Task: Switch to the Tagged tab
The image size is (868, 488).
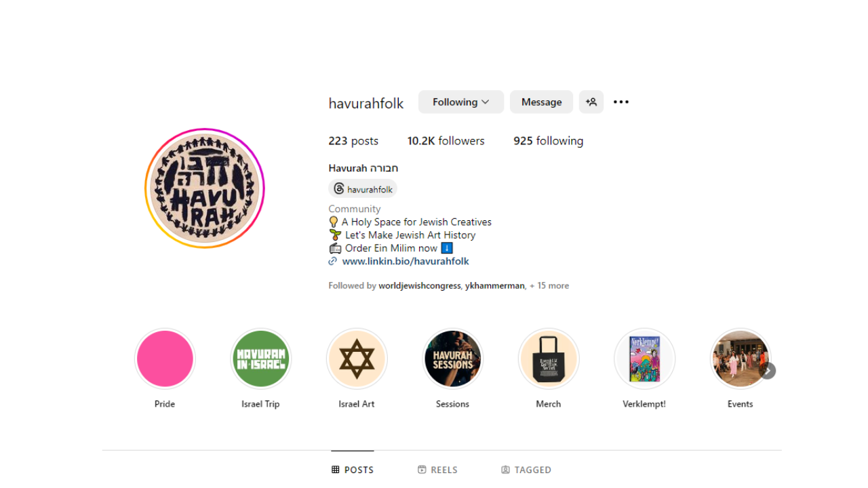Action: click(526, 470)
